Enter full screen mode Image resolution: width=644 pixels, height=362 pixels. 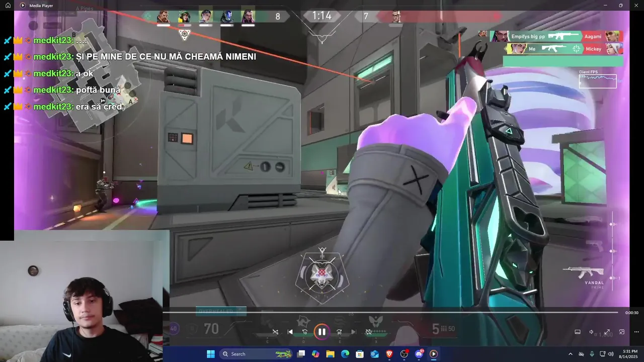pyautogui.click(x=607, y=332)
